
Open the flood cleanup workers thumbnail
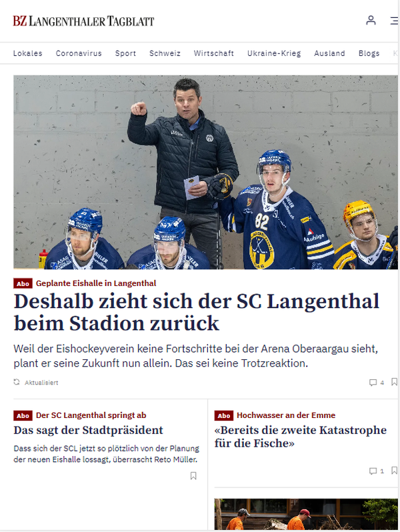tap(306, 514)
